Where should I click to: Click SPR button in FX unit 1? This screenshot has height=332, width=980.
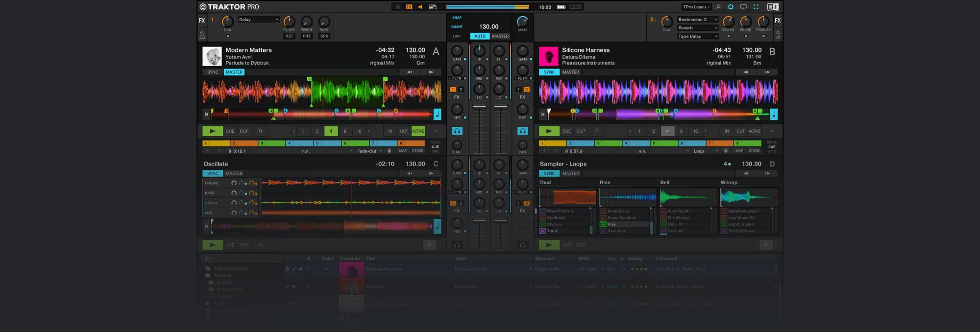[324, 36]
